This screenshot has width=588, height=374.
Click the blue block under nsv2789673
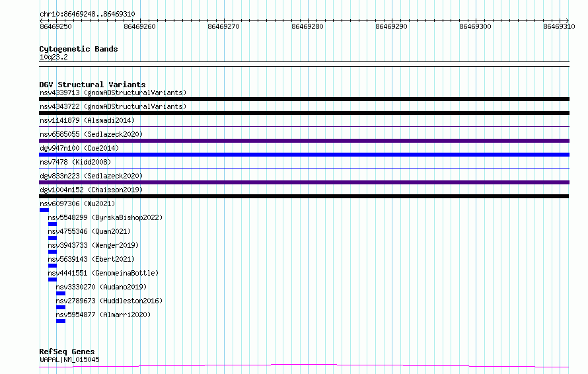click(x=61, y=307)
